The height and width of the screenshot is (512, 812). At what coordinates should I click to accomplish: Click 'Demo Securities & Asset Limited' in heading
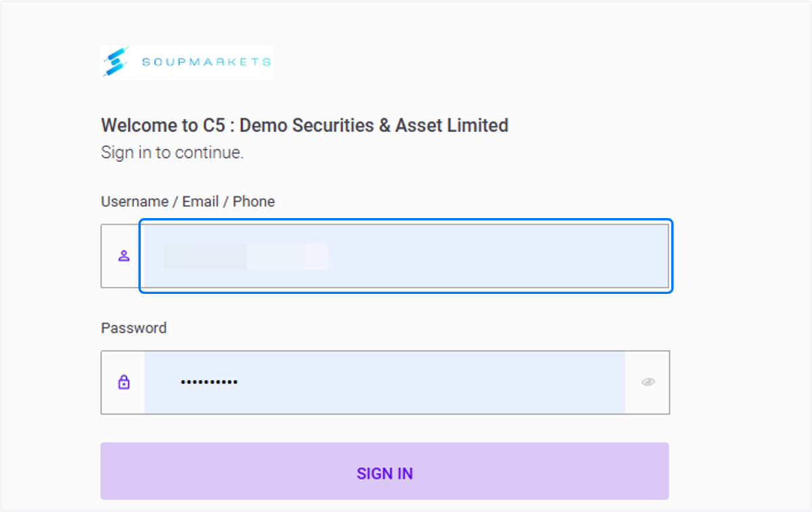tap(374, 125)
